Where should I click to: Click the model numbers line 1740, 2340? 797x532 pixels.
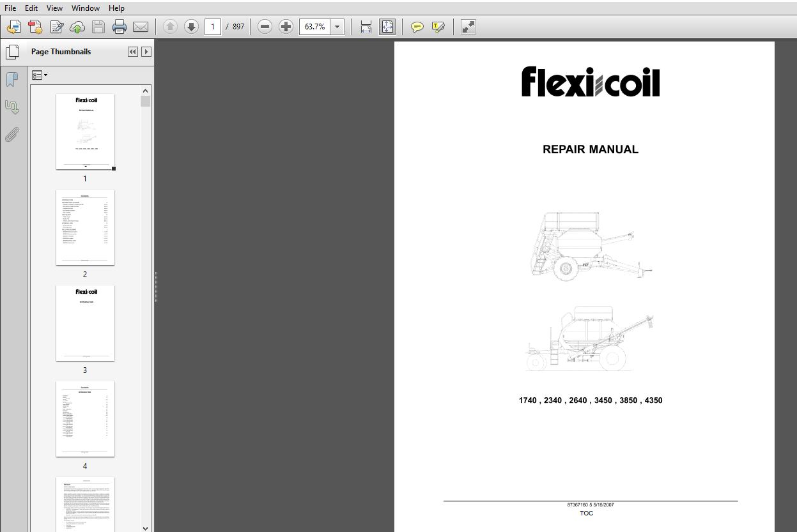pyautogui.click(x=591, y=400)
